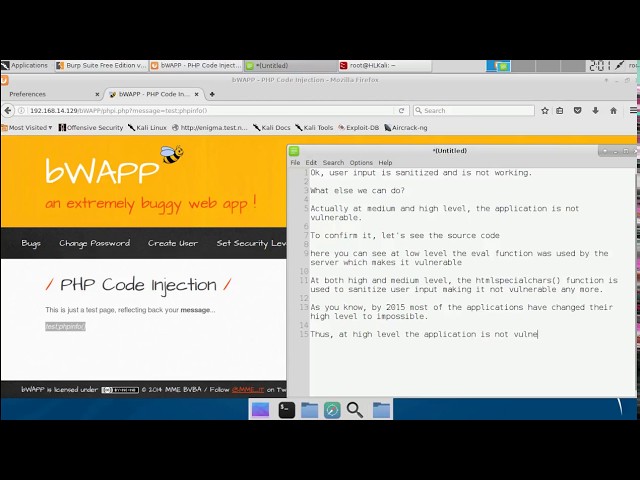Click line 'Ok, user input is sanitized'

click(x=421, y=173)
